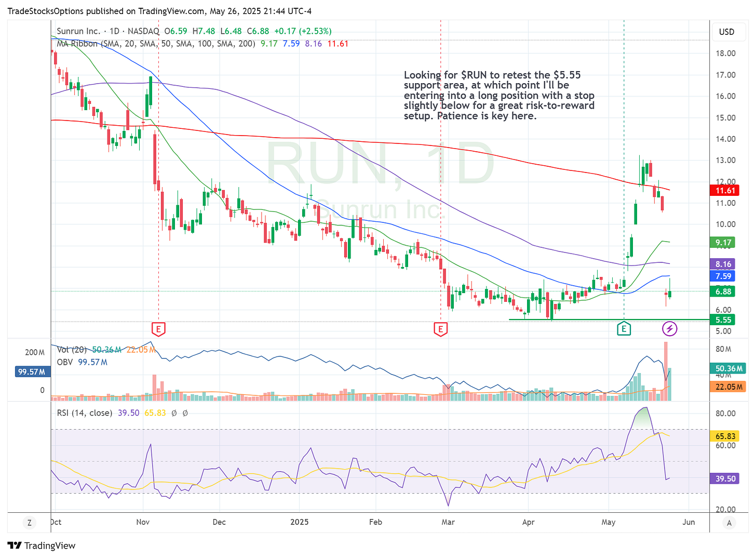Click the 50.36M volume label on scale
This screenshot has width=756, height=558.
pos(728,368)
